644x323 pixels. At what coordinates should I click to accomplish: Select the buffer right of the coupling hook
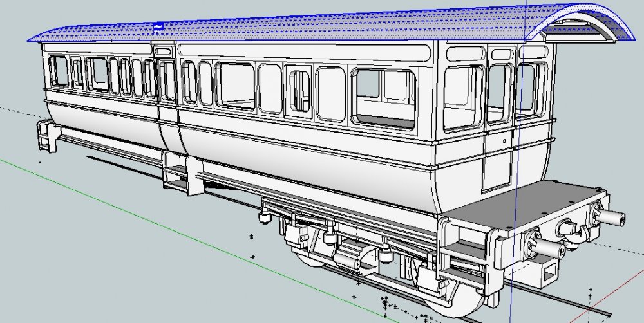click(x=609, y=215)
